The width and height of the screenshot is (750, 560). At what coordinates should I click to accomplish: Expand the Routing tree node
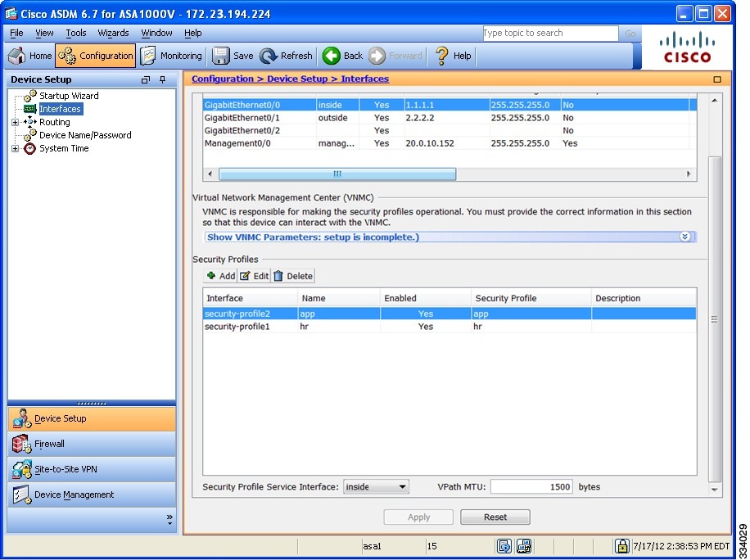(x=15, y=123)
